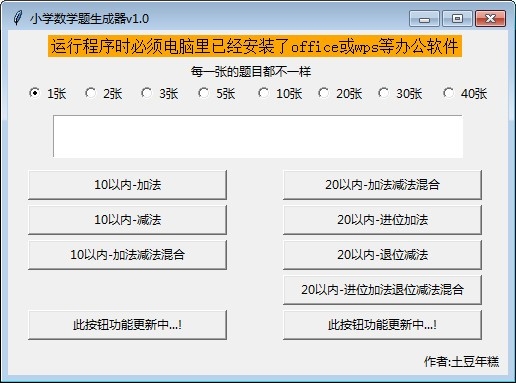
Task: Generate 20以内-进位加法 problems
Action: pos(382,220)
